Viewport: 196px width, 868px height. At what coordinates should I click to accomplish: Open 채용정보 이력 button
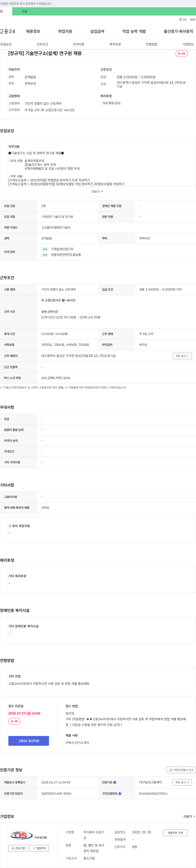click(175, 833)
